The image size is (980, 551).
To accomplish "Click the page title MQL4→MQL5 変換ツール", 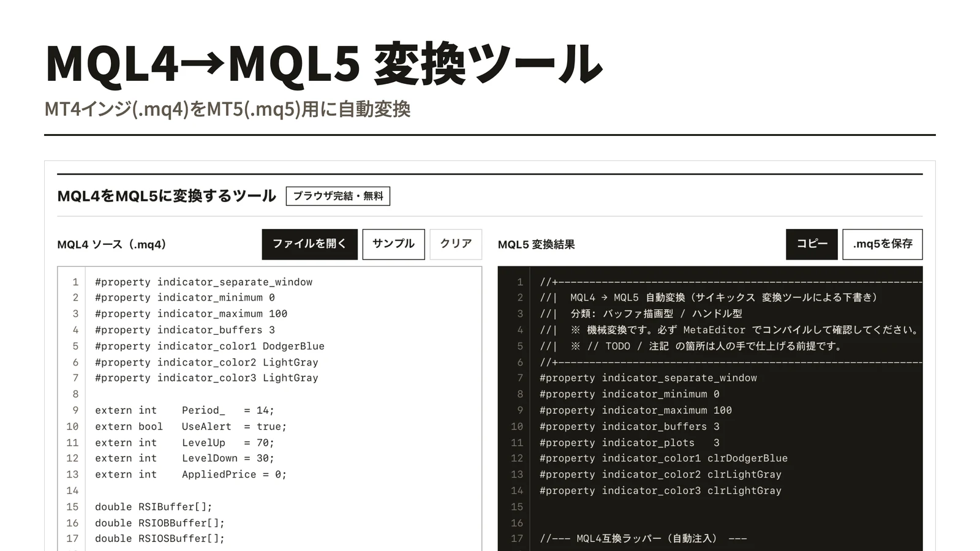I will tap(324, 64).
